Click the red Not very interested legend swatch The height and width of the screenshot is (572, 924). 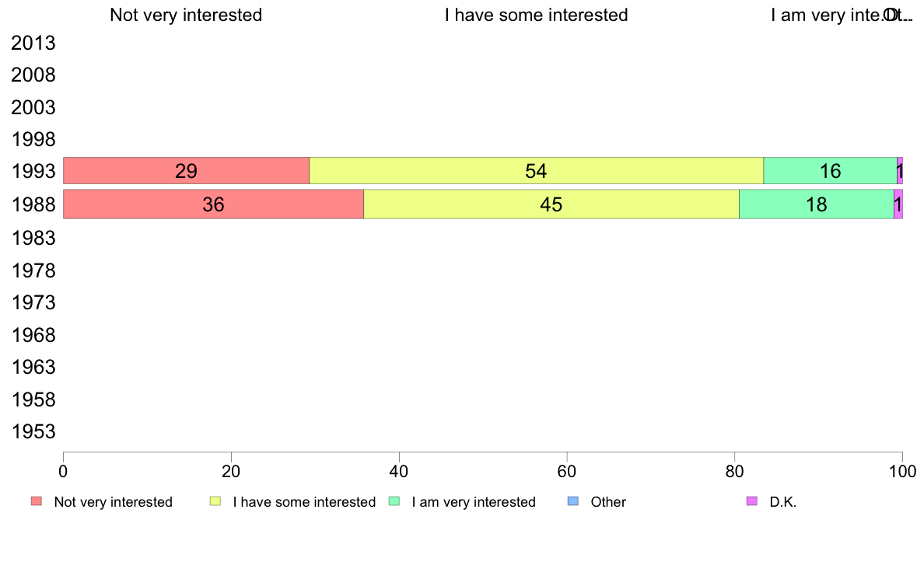(x=37, y=501)
